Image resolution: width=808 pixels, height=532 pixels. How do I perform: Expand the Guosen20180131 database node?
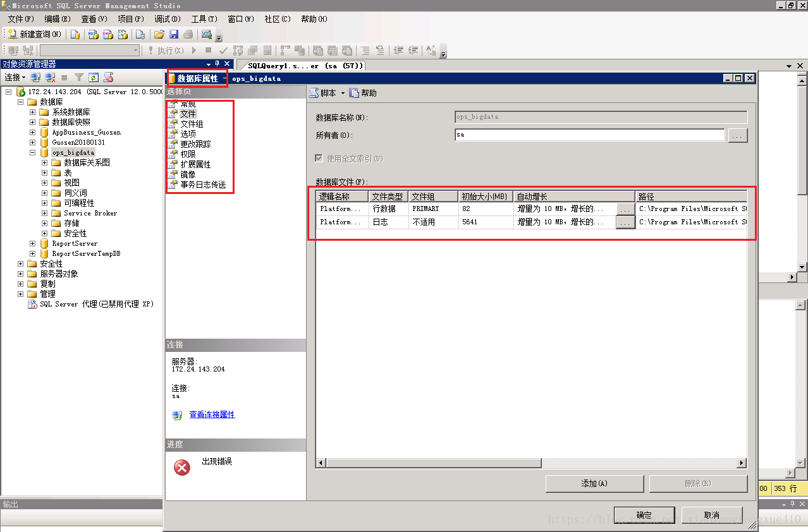coord(33,142)
